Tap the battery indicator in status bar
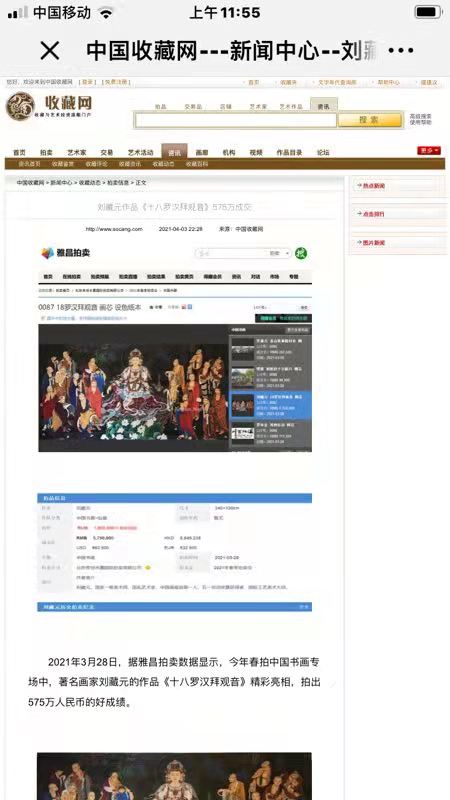This screenshot has height=800, width=450. point(428,12)
